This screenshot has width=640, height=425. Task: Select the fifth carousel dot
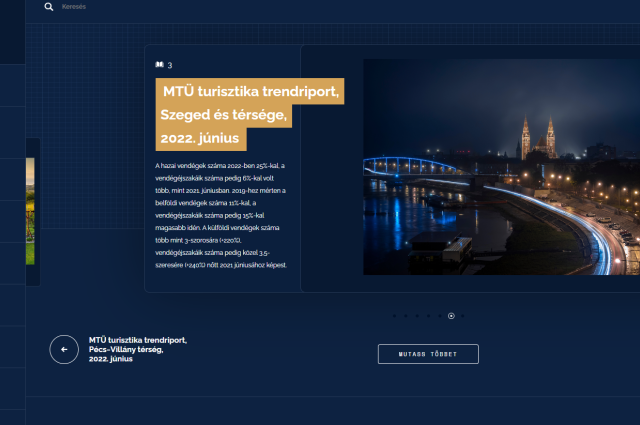coord(439,316)
